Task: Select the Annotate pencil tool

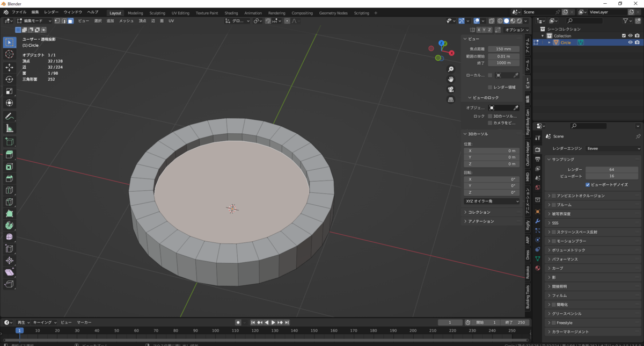Action: [x=9, y=117]
